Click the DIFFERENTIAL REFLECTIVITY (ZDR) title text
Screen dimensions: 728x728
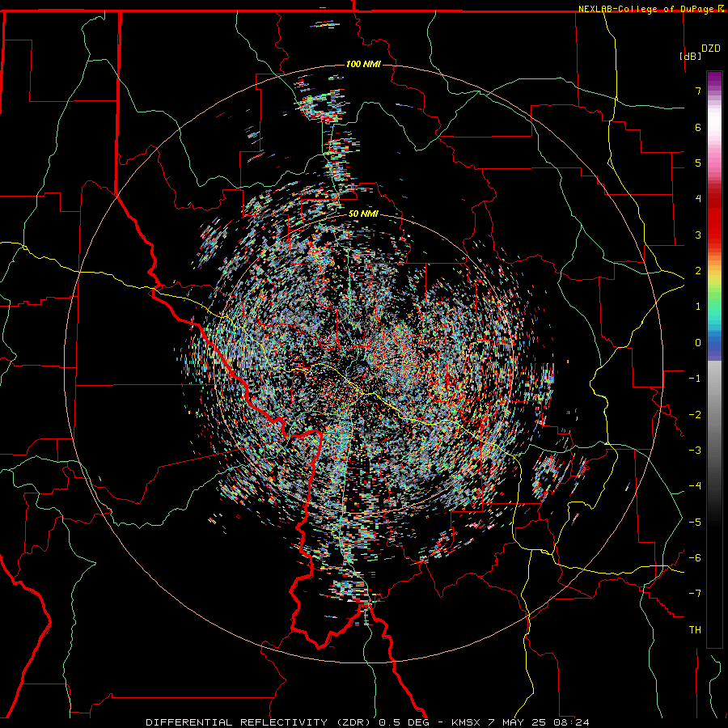click(x=260, y=722)
